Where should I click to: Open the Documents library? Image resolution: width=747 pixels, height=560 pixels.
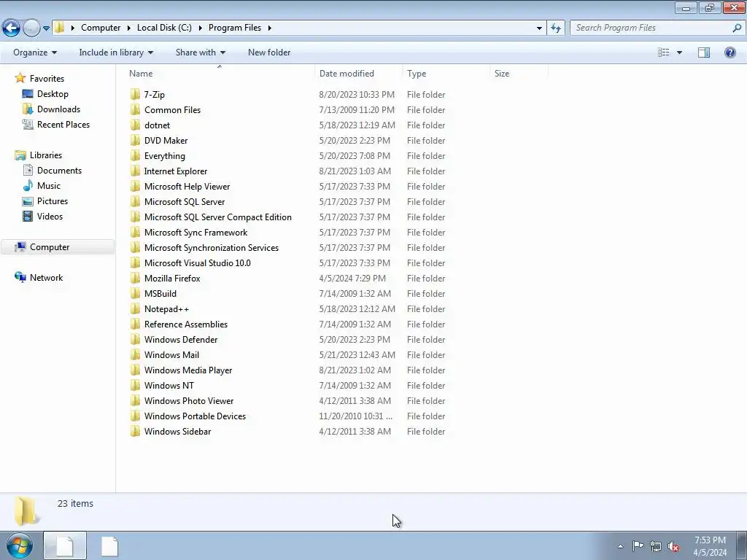(60, 171)
